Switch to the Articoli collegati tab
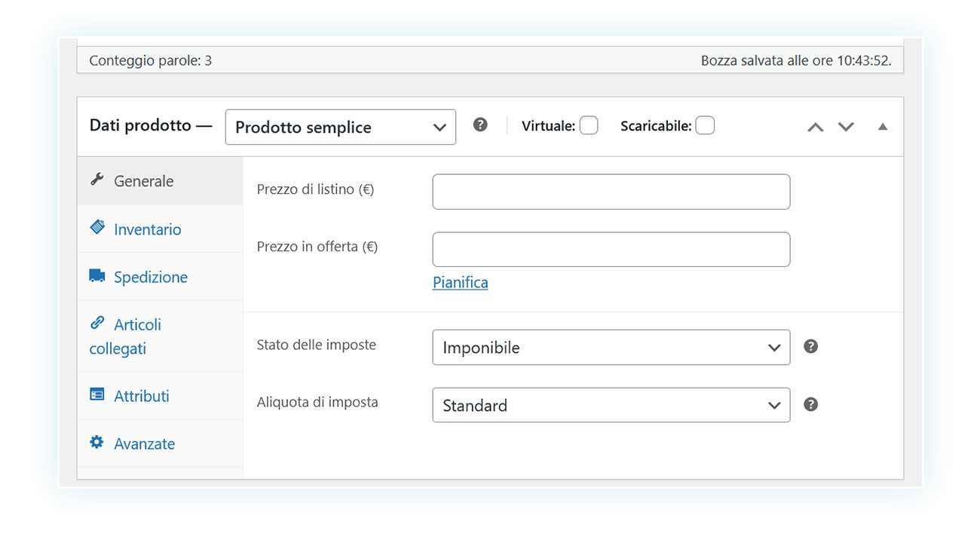Image resolution: width=980 pixels, height=534 pixels. [x=160, y=336]
